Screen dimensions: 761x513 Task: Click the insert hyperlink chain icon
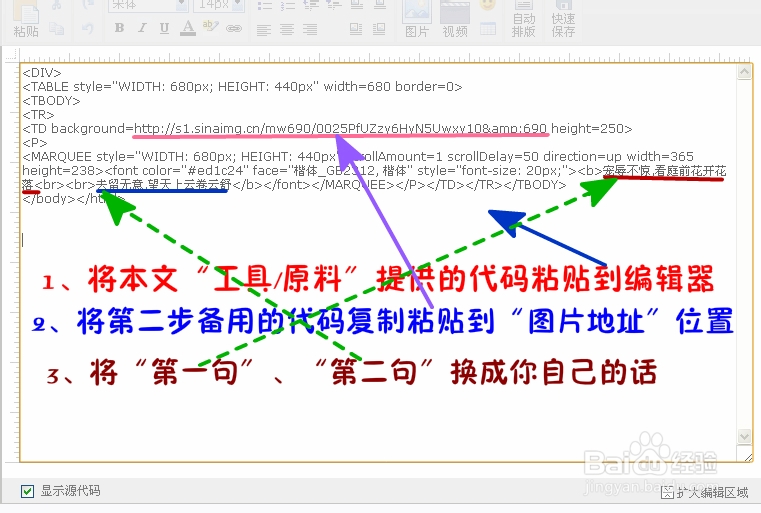pyautogui.click(x=234, y=29)
